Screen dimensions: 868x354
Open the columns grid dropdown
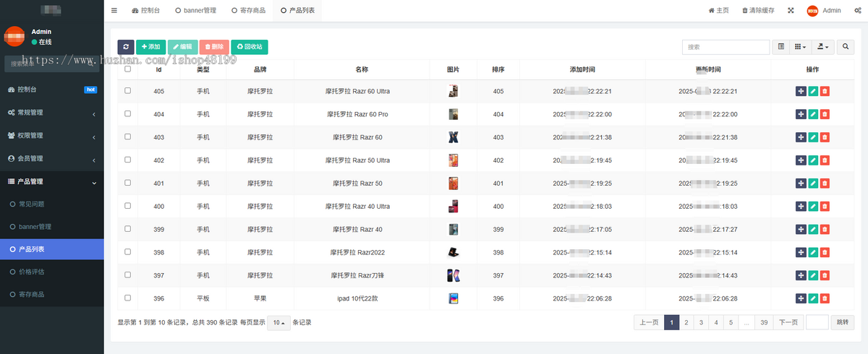(x=800, y=47)
